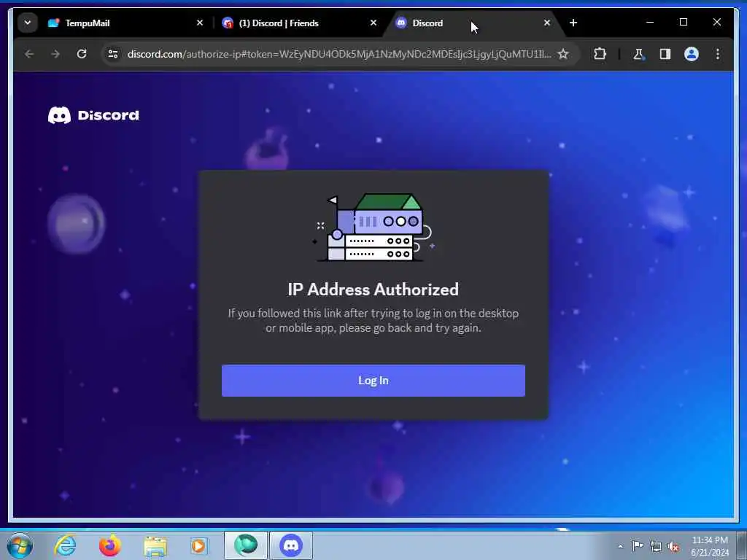
Task: Select the Discord taskbar item
Action: click(x=291, y=545)
